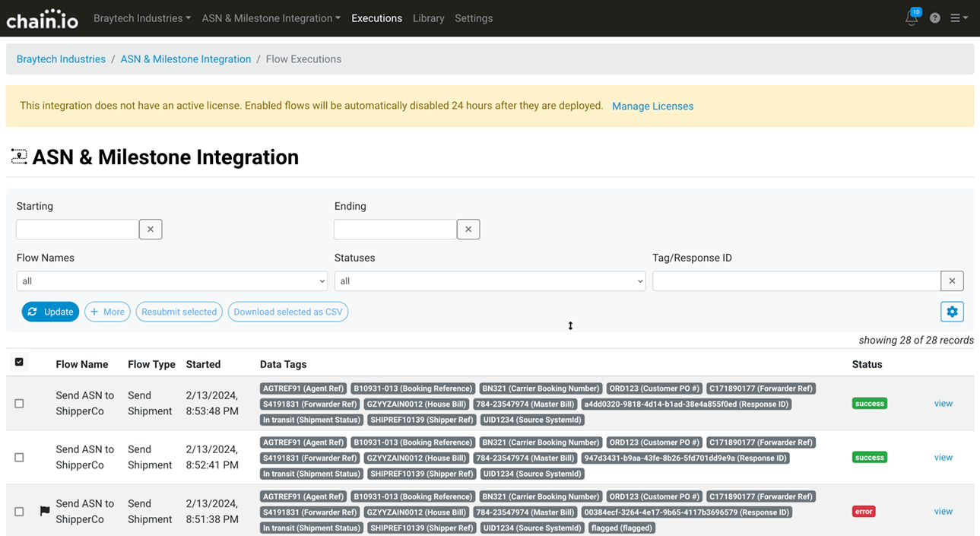
Task: Clear the Starting date field
Action: click(151, 229)
